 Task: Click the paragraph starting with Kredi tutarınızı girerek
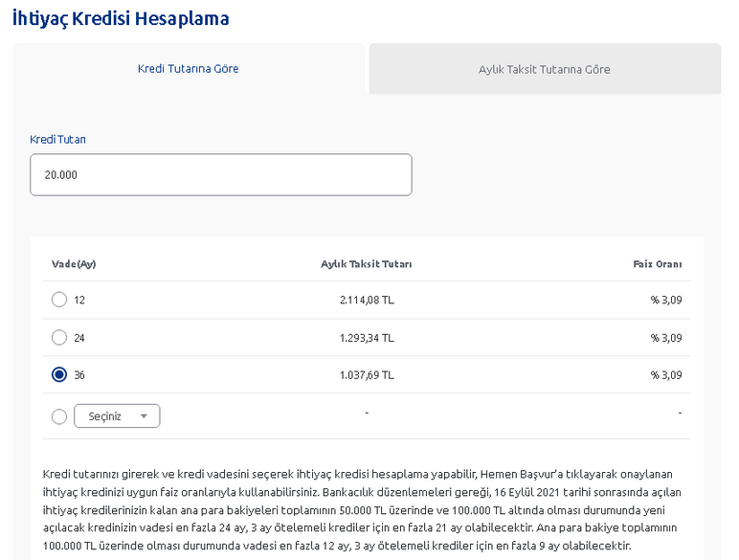(362, 510)
